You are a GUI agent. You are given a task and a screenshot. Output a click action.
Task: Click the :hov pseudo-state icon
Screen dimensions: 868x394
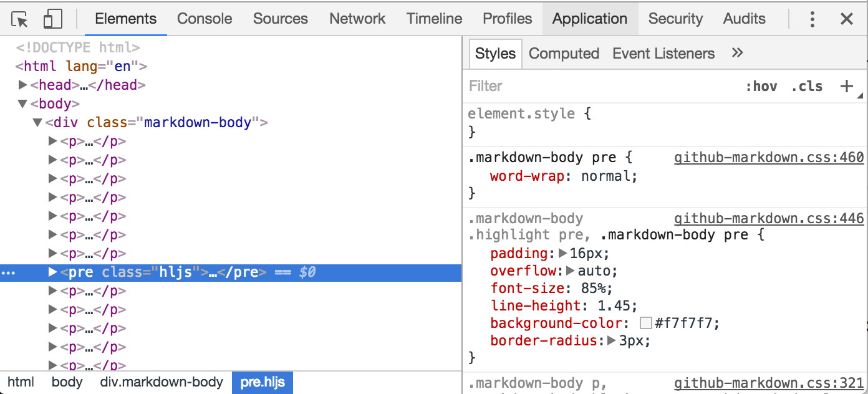[762, 86]
